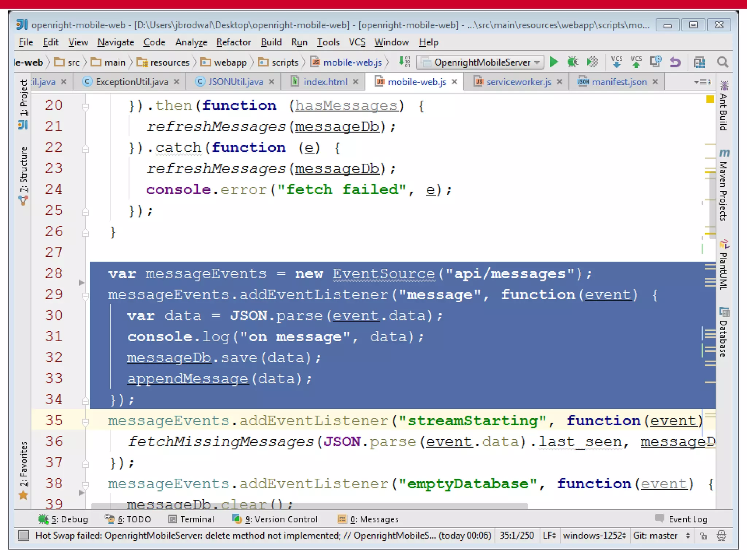Click the yellow warning indicator above the editor scrollbar
The height and width of the screenshot is (560, 747).
[x=709, y=99]
